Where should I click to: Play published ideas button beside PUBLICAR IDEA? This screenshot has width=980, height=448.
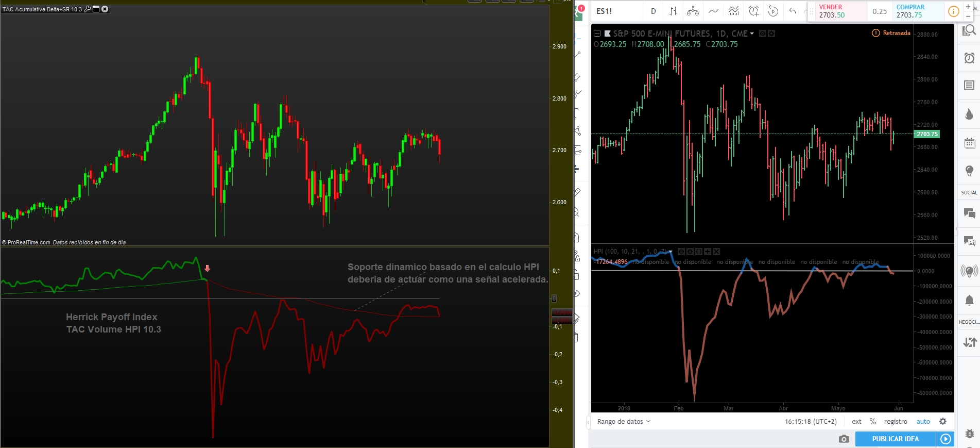point(945,439)
